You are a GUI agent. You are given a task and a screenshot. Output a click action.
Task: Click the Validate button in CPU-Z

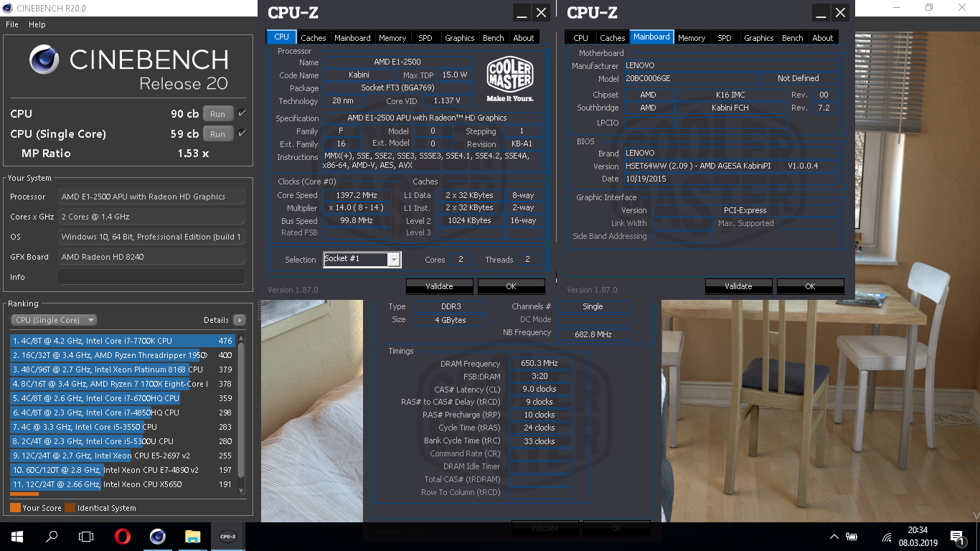[x=438, y=286]
